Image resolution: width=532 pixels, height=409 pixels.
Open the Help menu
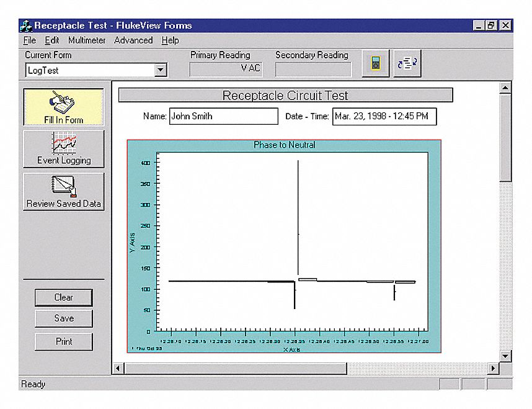click(170, 40)
